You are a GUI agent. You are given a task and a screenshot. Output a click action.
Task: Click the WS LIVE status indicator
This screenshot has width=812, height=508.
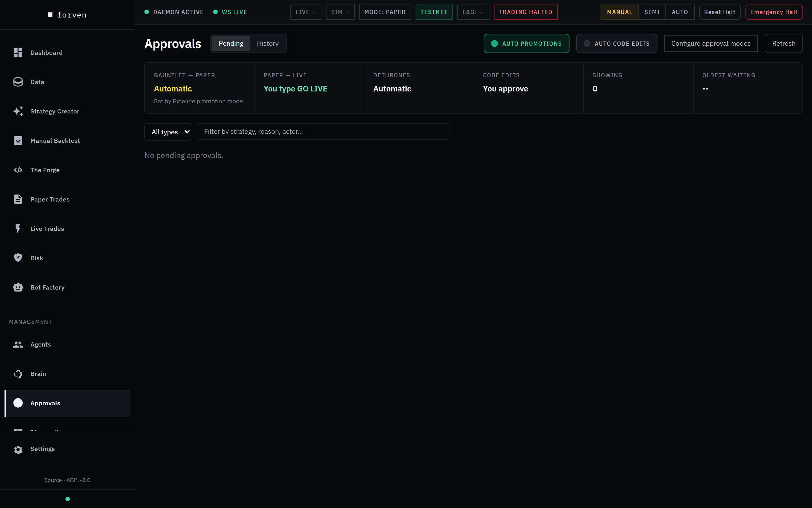pyautogui.click(x=230, y=12)
